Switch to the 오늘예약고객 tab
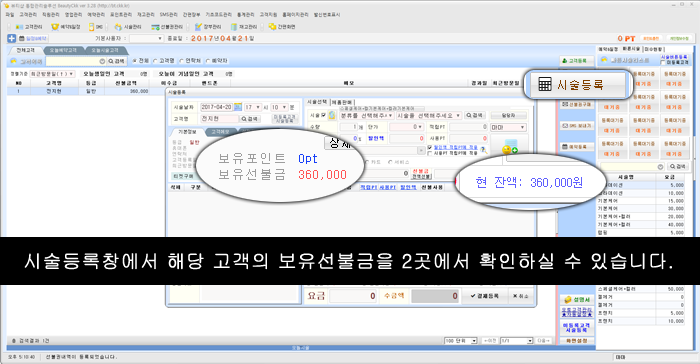Screen dimensions: 700x364 [62, 50]
